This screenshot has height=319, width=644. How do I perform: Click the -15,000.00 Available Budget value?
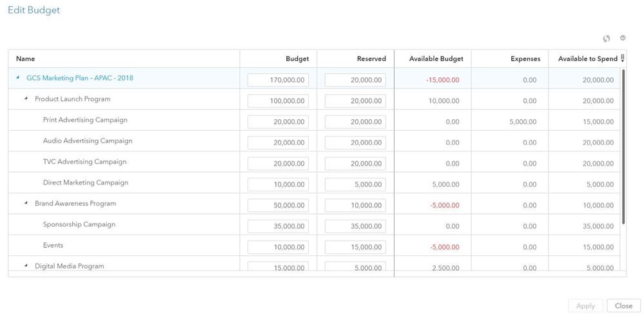click(442, 80)
